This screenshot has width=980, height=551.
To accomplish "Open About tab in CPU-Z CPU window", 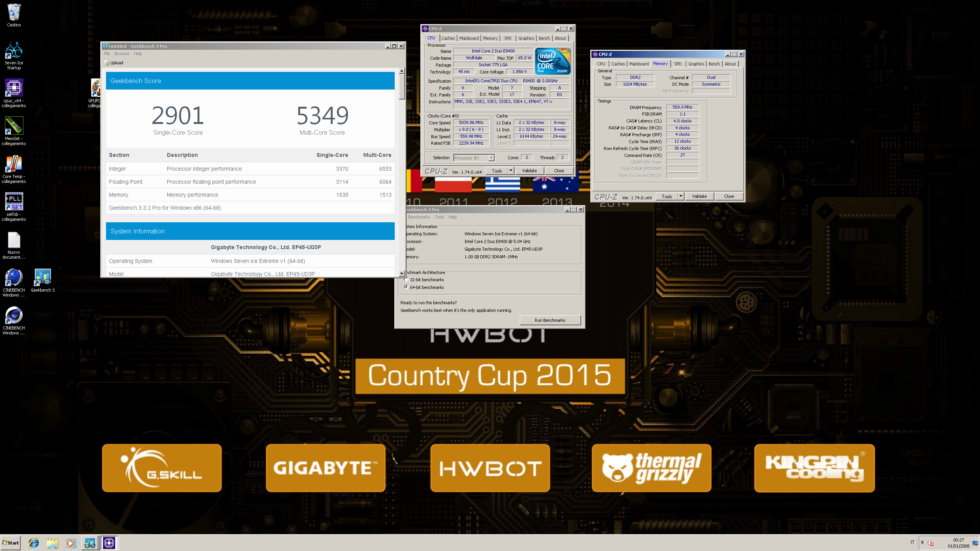I will (560, 38).
